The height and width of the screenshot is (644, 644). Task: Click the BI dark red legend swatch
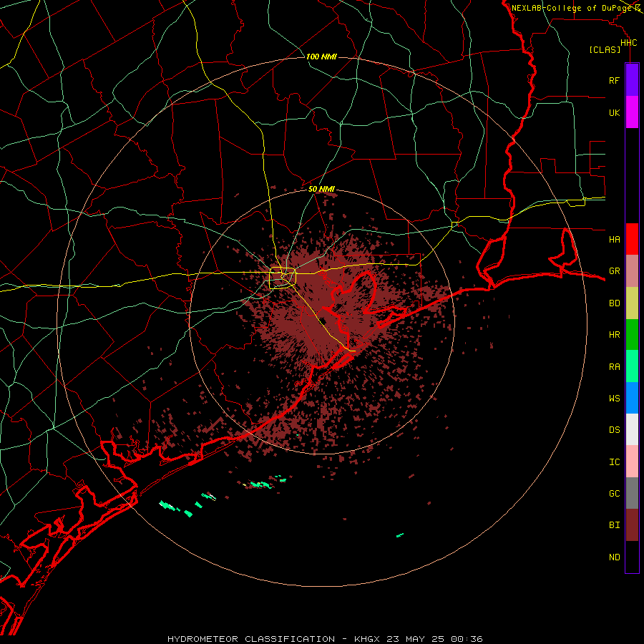click(x=632, y=525)
